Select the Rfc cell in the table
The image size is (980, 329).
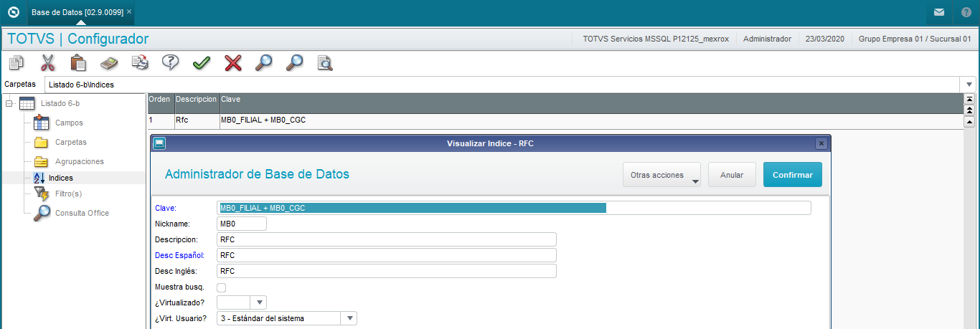[196, 120]
